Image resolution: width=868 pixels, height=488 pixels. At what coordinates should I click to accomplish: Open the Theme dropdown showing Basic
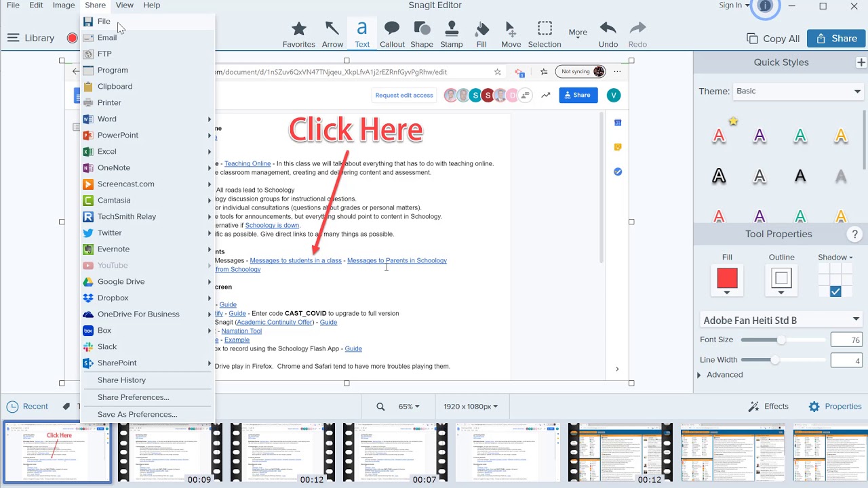(x=798, y=91)
